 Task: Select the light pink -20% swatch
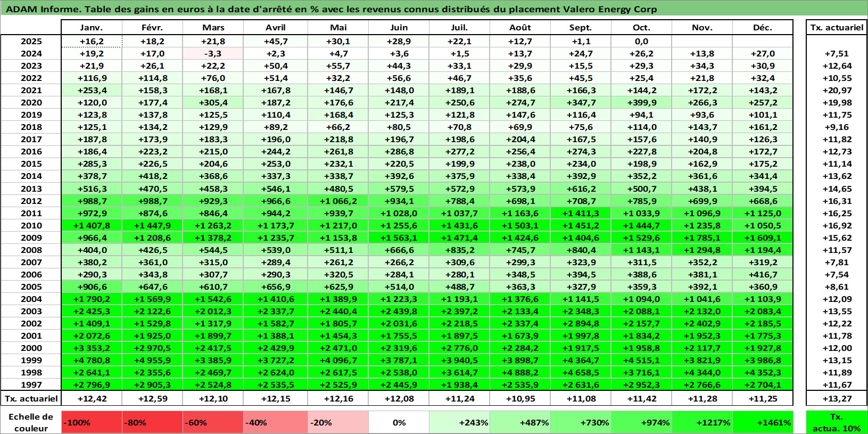pyautogui.click(x=338, y=422)
